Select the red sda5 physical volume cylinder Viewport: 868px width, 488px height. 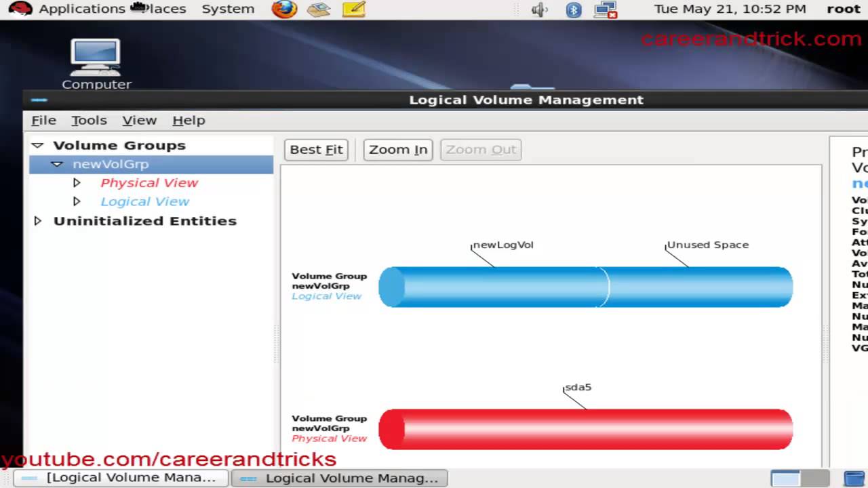click(585, 429)
